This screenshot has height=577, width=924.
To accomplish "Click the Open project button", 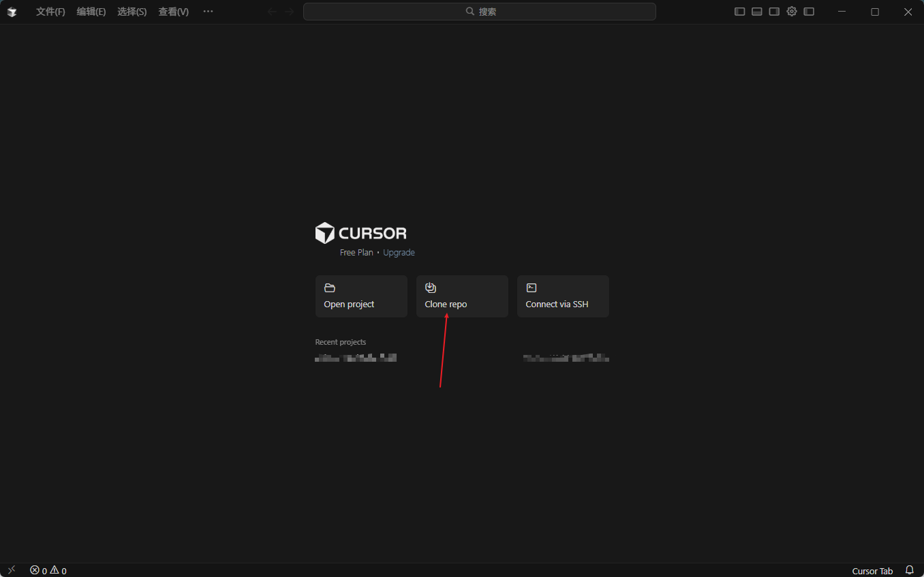I will click(361, 296).
